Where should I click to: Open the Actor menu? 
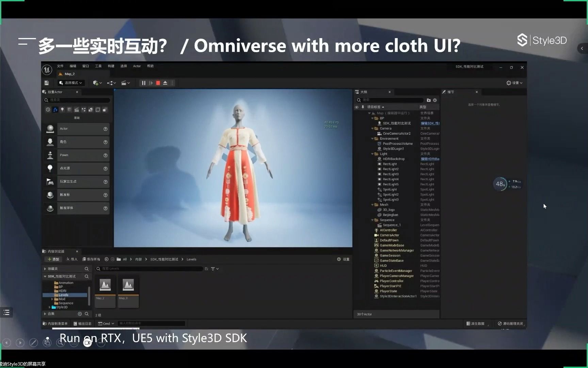(x=137, y=66)
